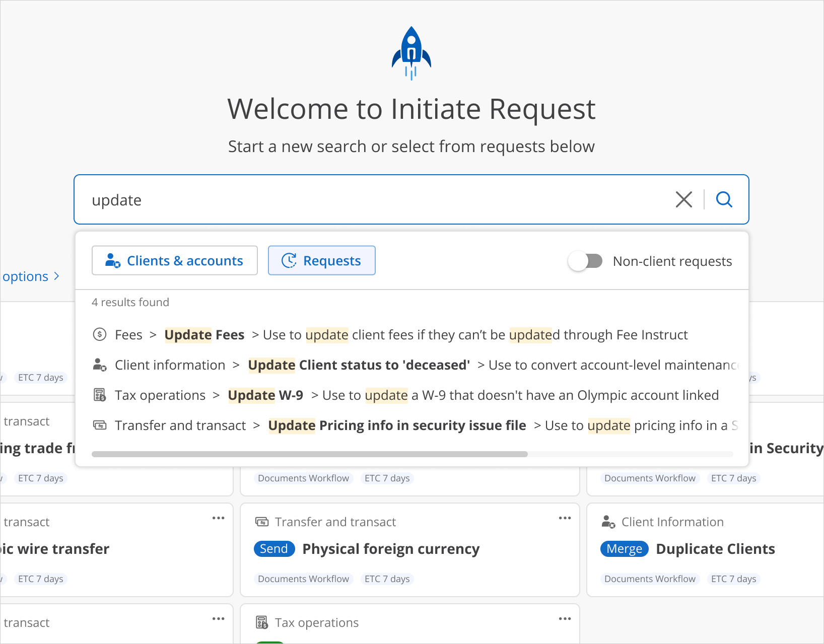Click the rocket logo icon
This screenshot has height=644, width=824.
coord(411,53)
